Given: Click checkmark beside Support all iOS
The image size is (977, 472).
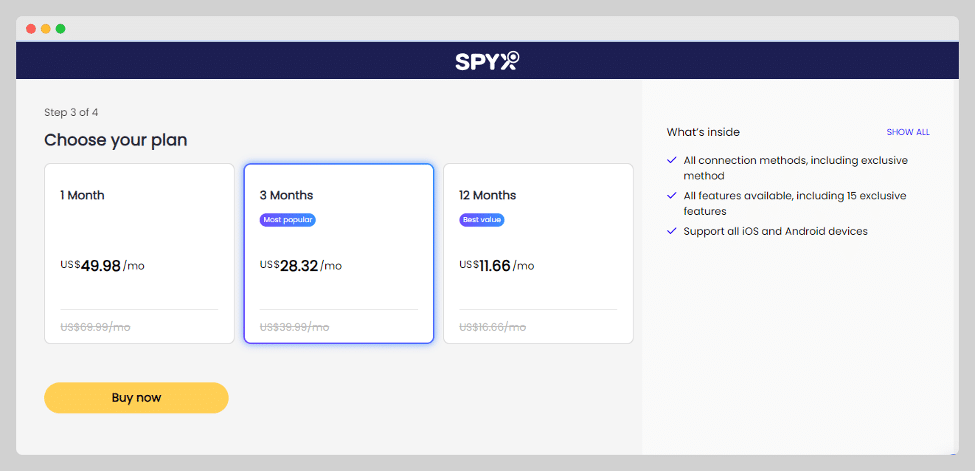Looking at the screenshot, I should click(x=672, y=231).
